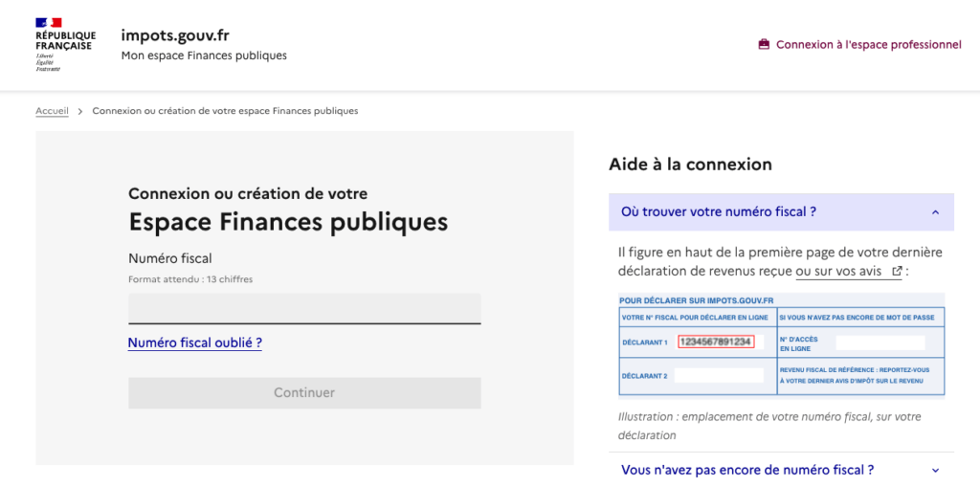980x486 pixels.
Task: Click the illustration caption starting 'Illustration : emplacement'
Action: [x=769, y=426]
